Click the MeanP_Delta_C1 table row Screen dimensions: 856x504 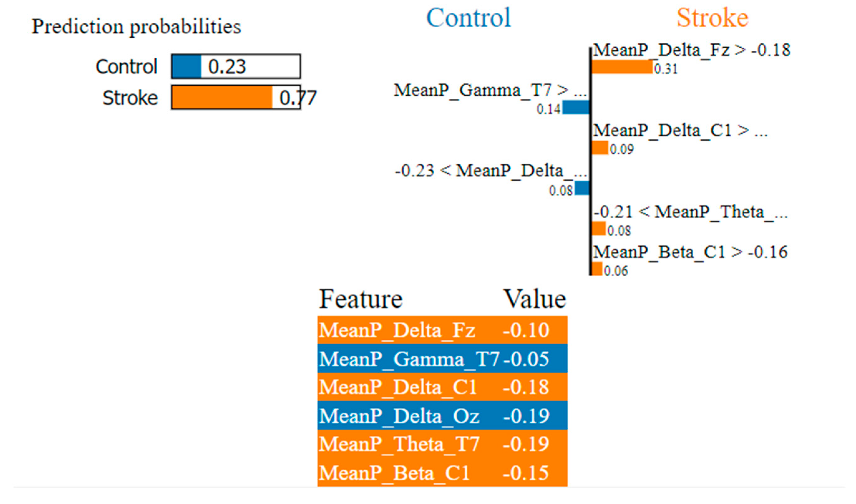pos(442,387)
